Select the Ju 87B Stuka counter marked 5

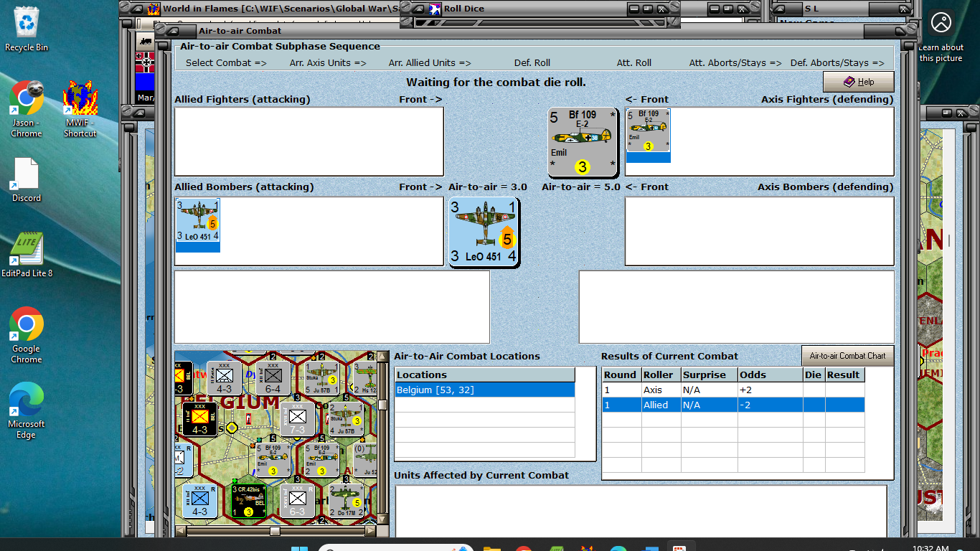(321, 378)
